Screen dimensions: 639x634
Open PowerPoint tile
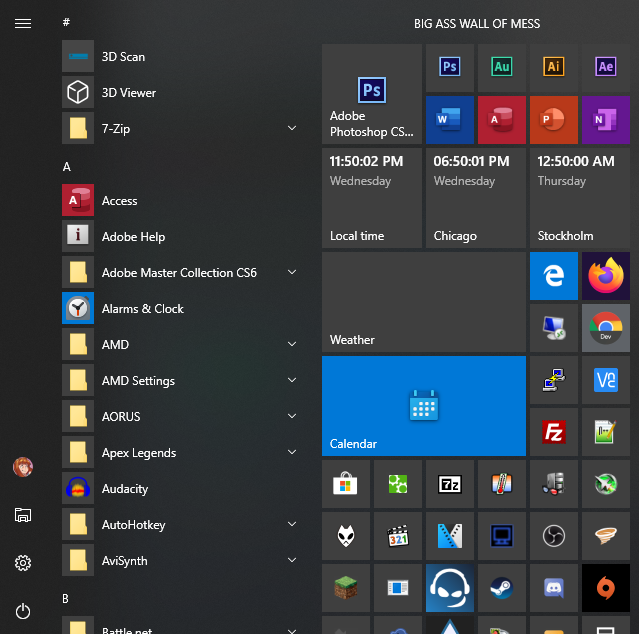pos(554,120)
